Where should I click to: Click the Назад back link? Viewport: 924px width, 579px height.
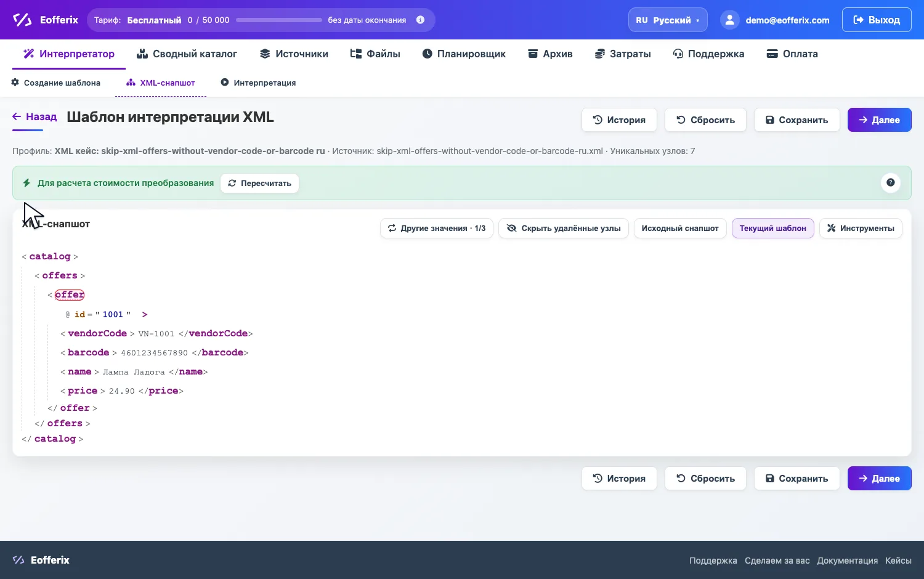(x=34, y=116)
